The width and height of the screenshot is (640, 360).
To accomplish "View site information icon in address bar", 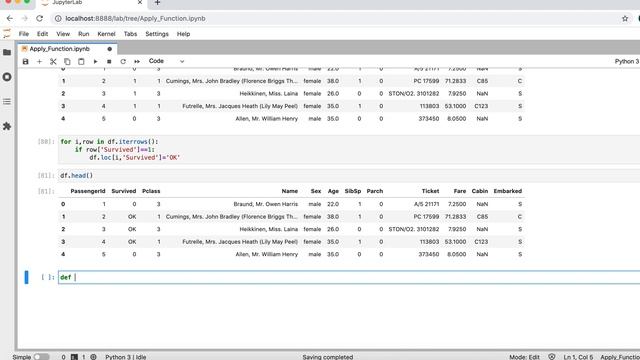I will [x=58, y=18].
